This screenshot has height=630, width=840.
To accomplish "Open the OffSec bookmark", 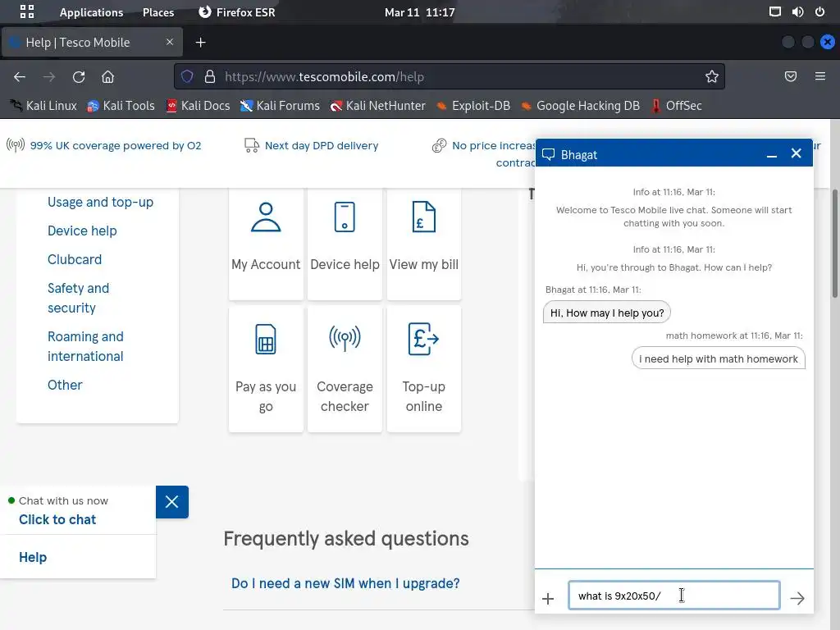I will pyautogui.click(x=677, y=106).
